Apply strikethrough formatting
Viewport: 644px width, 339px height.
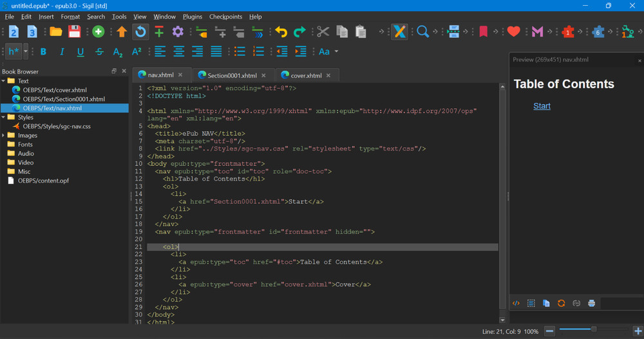coord(99,51)
